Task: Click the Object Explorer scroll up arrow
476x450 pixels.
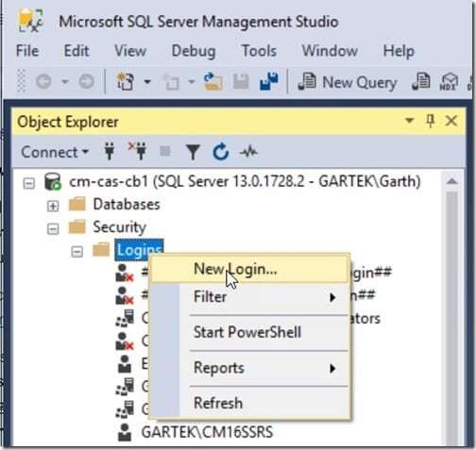Action: 452,181
